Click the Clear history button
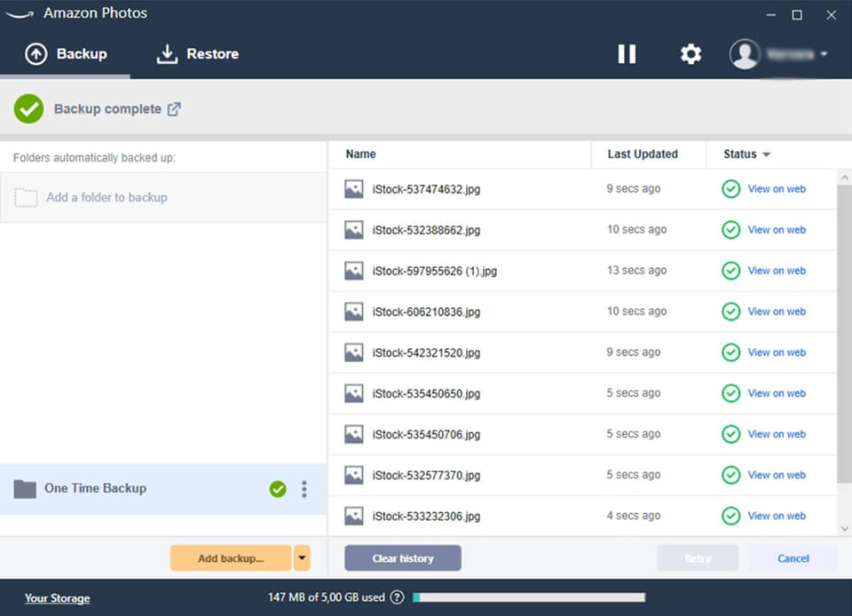This screenshot has width=852, height=616. tap(402, 557)
